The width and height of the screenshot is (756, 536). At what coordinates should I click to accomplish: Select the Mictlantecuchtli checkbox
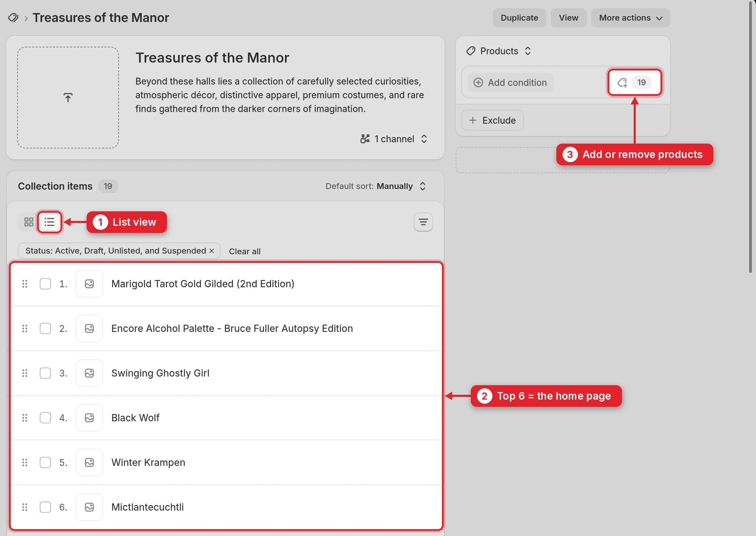click(45, 507)
